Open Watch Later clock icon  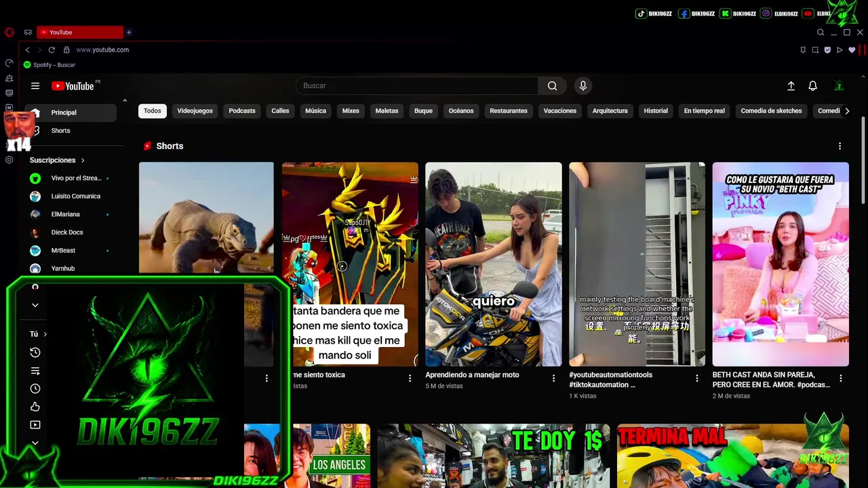pos(35,388)
